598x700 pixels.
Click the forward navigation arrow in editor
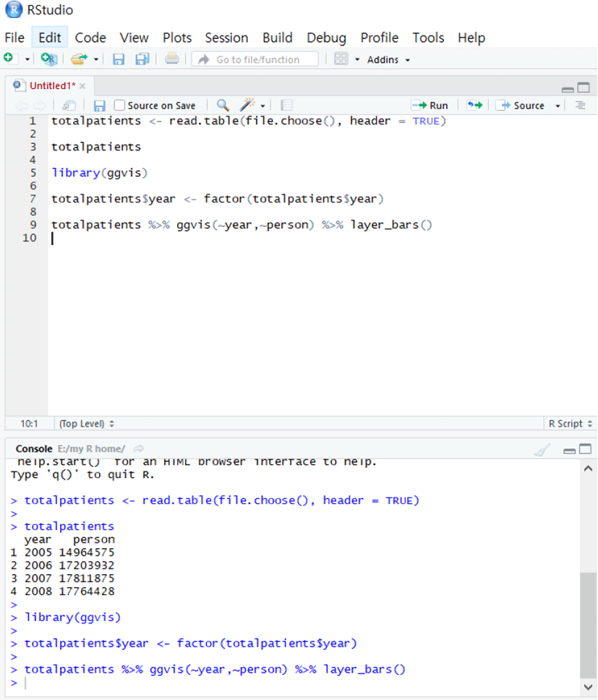pyautogui.click(x=39, y=106)
